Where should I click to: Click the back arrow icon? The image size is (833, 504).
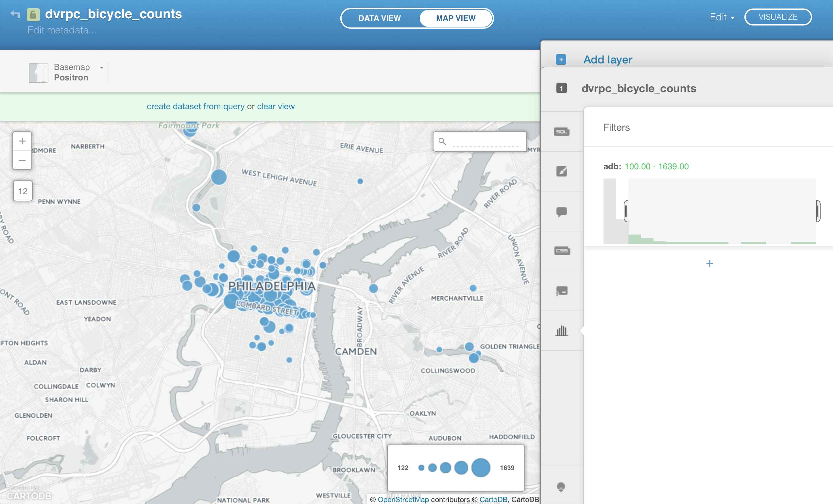[15, 14]
